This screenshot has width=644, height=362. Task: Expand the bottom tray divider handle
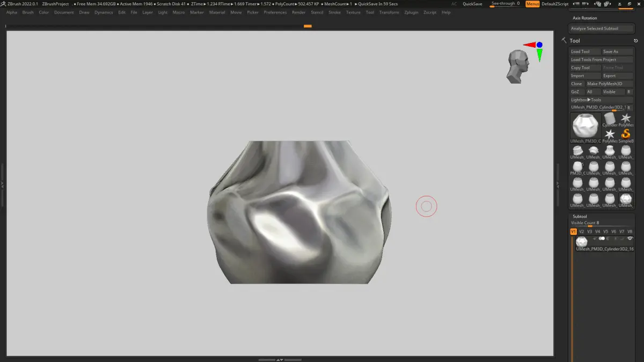[280, 359]
